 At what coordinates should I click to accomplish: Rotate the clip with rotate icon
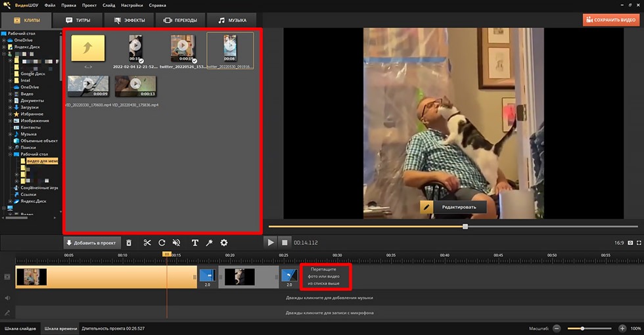click(162, 242)
